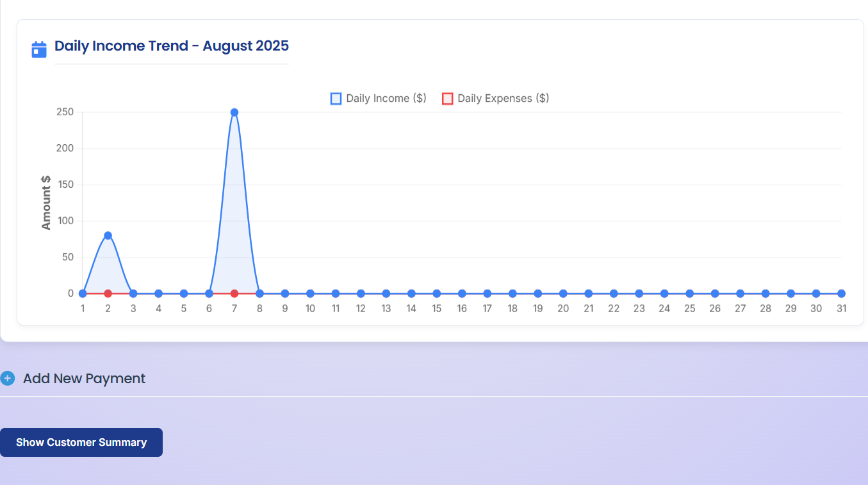868x485 pixels.
Task: Click the data point at day 15
Action: click(437, 293)
